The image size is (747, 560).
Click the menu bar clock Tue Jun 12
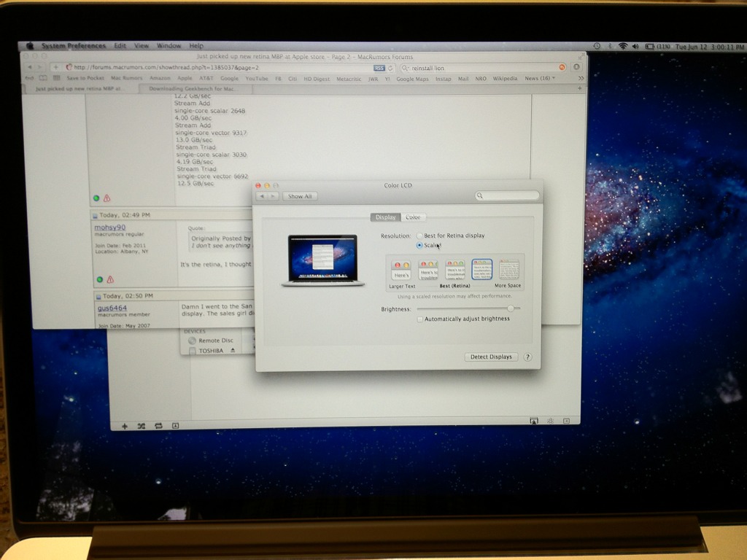[709, 47]
